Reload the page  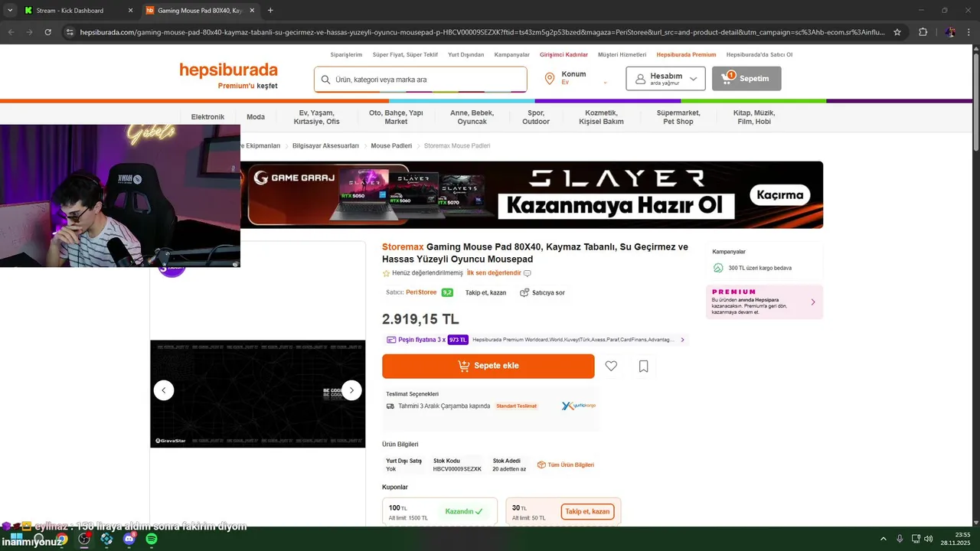48,32
